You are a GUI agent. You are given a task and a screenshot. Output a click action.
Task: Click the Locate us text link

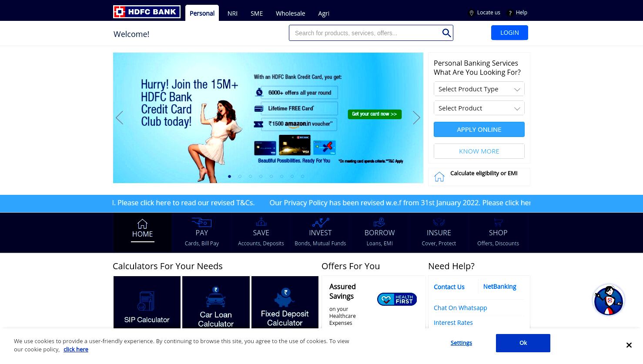tap(489, 13)
